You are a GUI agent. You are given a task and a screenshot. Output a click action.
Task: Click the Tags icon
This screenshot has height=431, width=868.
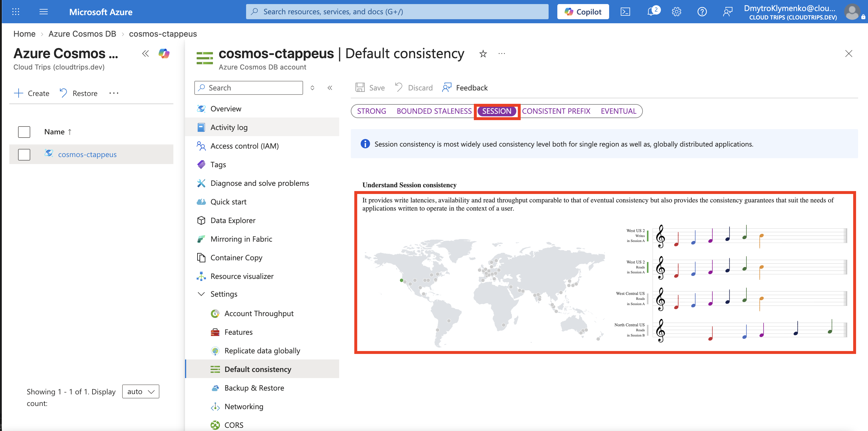pos(201,164)
